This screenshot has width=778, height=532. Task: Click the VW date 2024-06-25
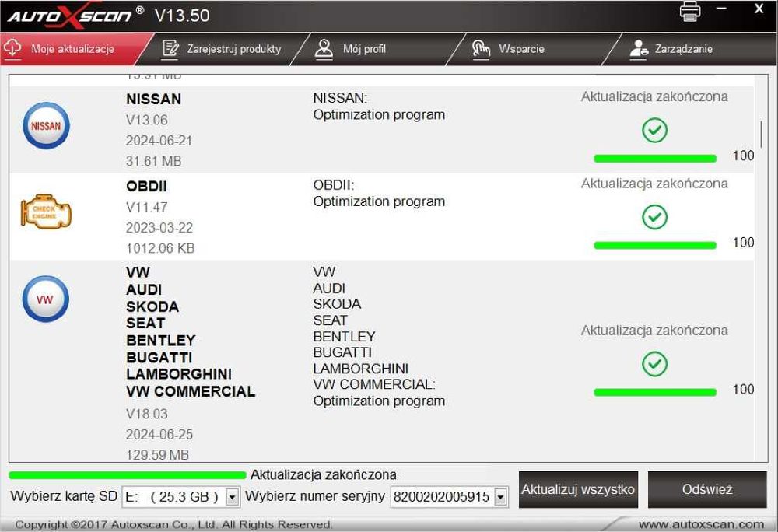[x=159, y=435]
